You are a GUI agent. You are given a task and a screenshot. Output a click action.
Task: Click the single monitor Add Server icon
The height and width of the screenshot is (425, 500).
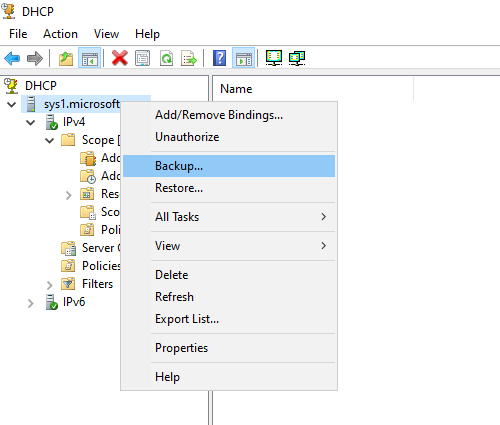coord(274,58)
